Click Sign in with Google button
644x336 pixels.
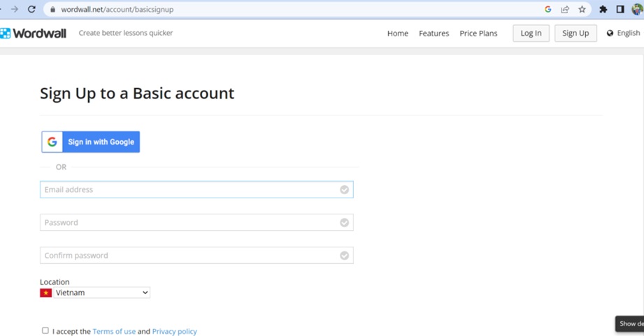(91, 142)
